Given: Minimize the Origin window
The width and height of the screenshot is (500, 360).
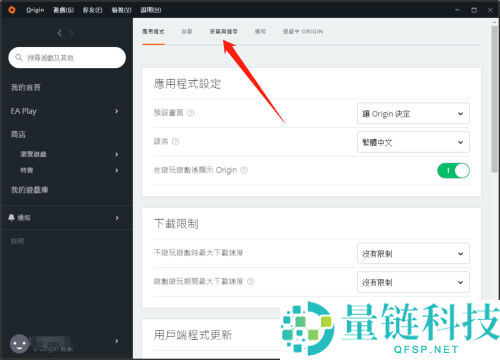Looking at the screenshot, I should coord(457,10).
